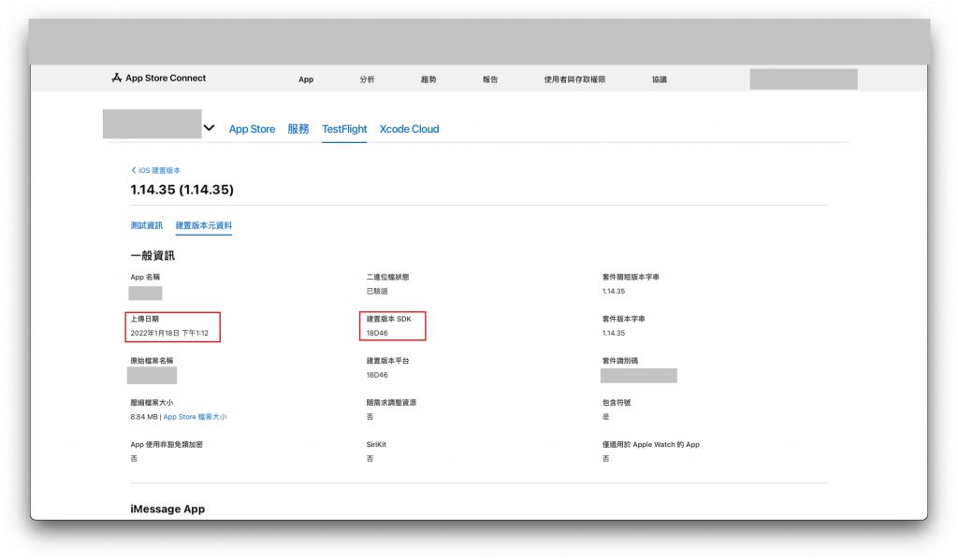Click the 原始檔案名稱 label

click(x=152, y=361)
